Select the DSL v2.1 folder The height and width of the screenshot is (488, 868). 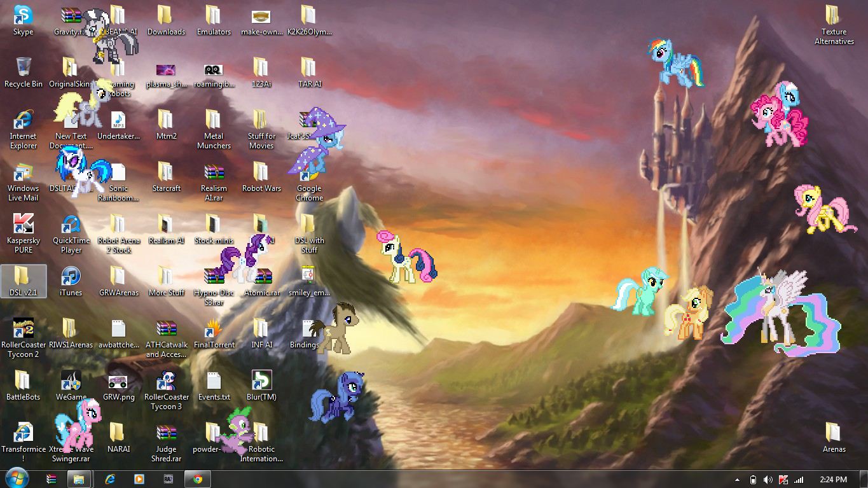point(24,281)
